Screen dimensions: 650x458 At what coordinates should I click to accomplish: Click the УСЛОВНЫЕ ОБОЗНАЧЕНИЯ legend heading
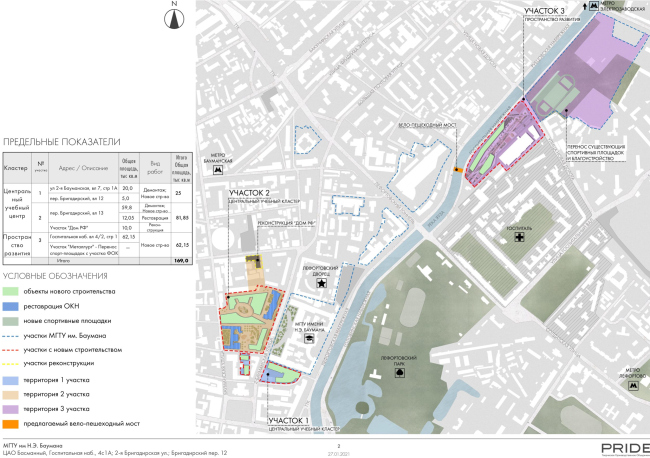(x=54, y=275)
